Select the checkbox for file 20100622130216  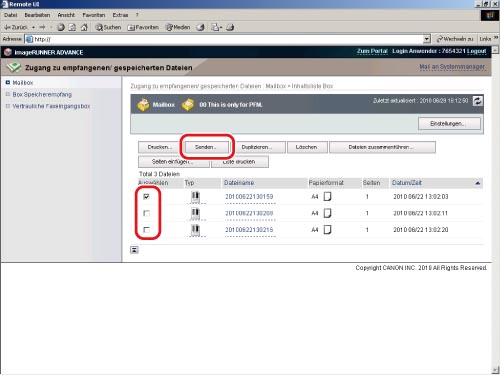(146, 230)
